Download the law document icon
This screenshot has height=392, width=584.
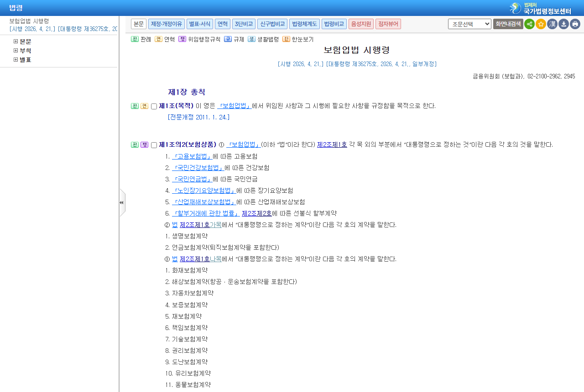tap(563, 24)
